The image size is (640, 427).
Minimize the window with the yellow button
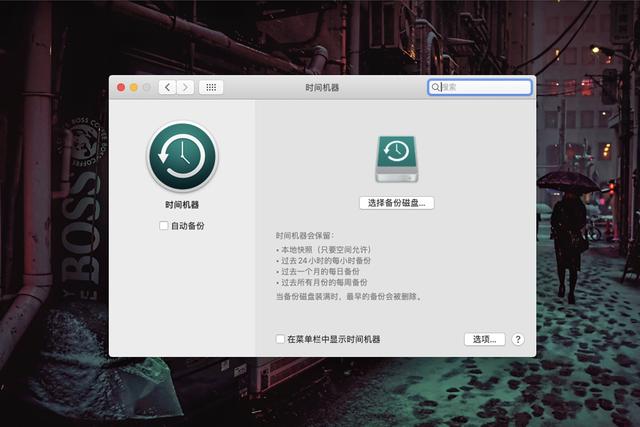tap(134, 87)
